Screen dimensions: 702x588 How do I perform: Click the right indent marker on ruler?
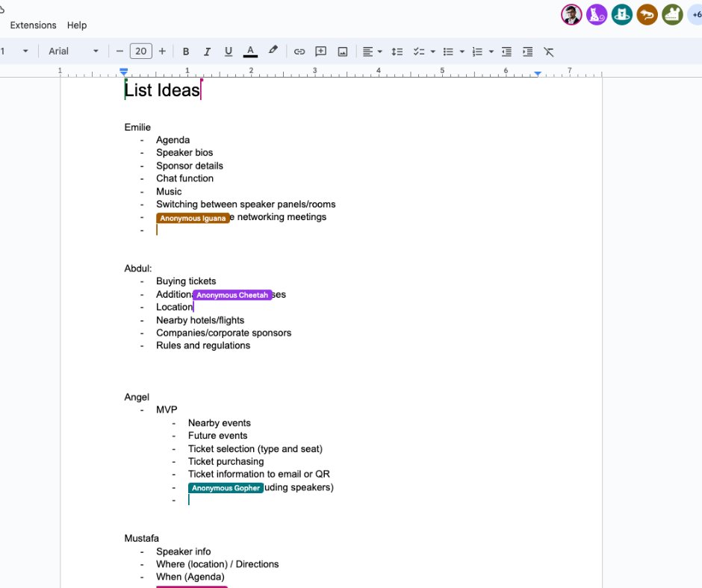[x=538, y=73]
